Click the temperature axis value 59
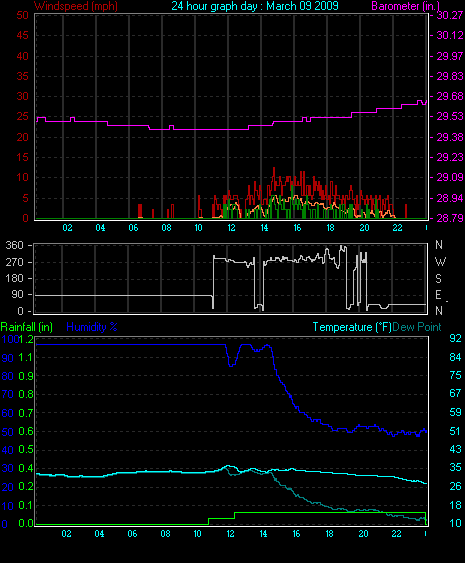This screenshot has height=563, width=465. coord(455,412)
